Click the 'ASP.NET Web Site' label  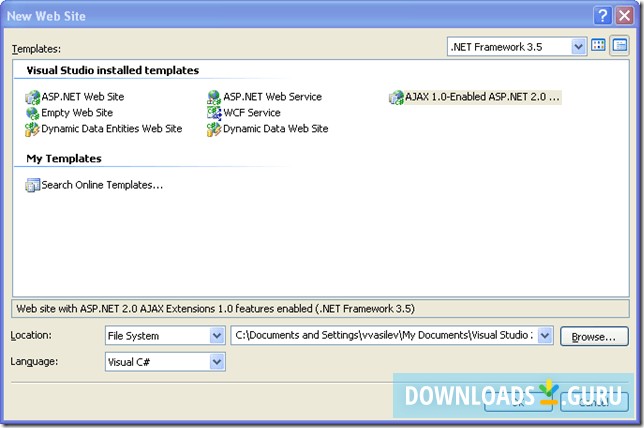[83, 97]
